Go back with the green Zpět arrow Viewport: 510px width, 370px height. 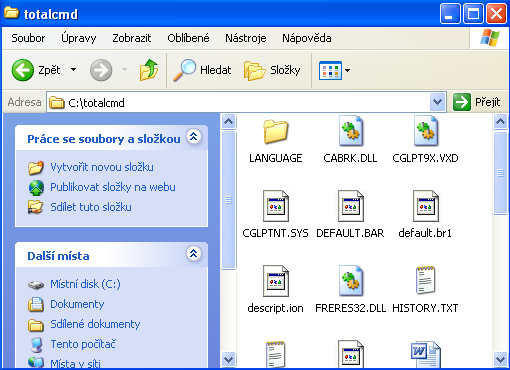pos(23,70)
